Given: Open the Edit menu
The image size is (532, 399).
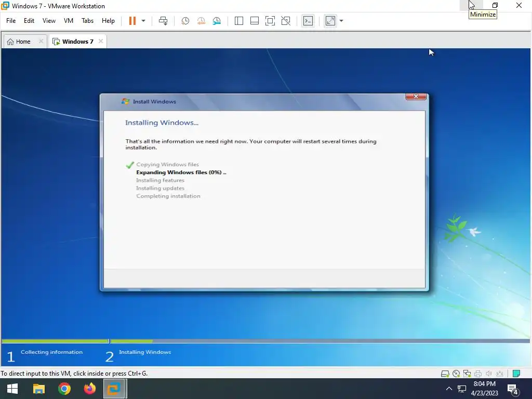Looking at the screenshot, I should pyautogui.click(x=29, y=21).
